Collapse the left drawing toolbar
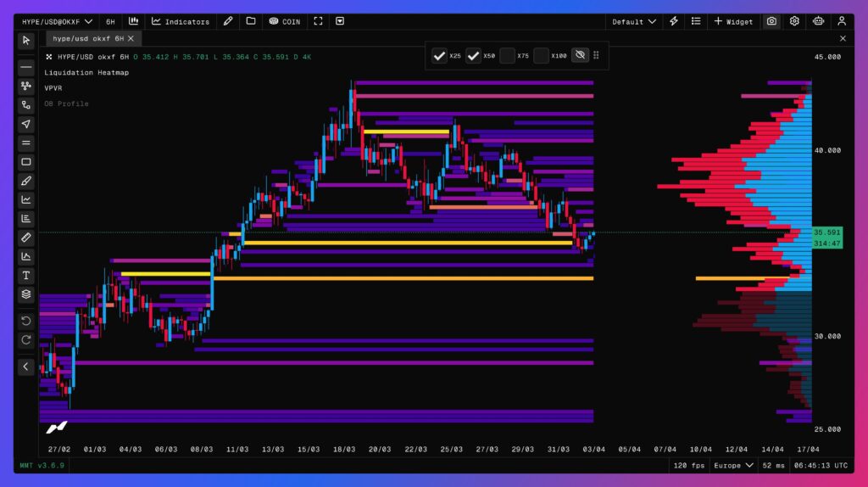 pos(26,367)
